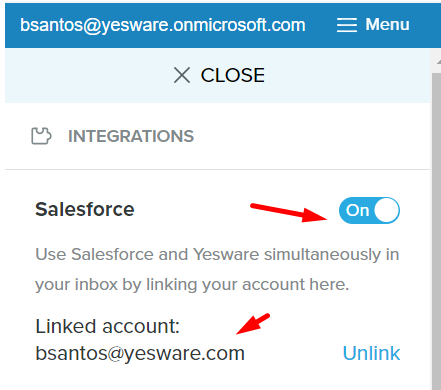Viewport: 441px width, 390px height.
Task: Click the blue header bar between email and Menu
Action: click(321, 25)
